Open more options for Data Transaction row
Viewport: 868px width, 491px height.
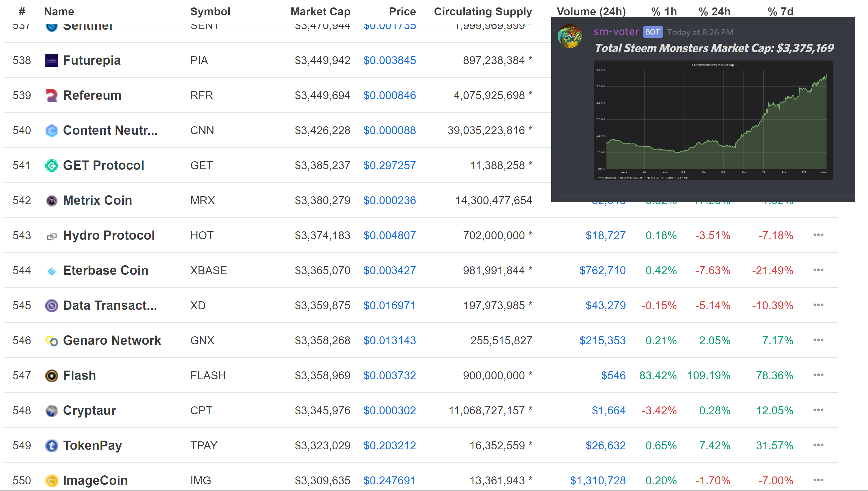[x=818, y=305]
